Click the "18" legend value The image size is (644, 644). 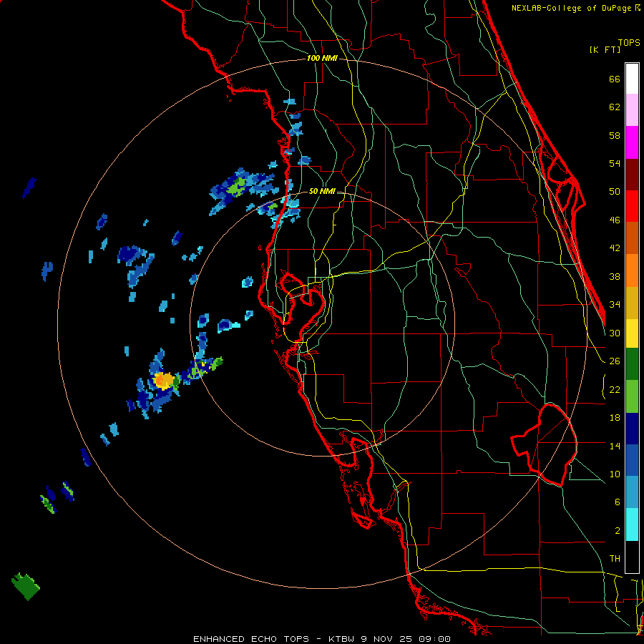coord(615,418)
